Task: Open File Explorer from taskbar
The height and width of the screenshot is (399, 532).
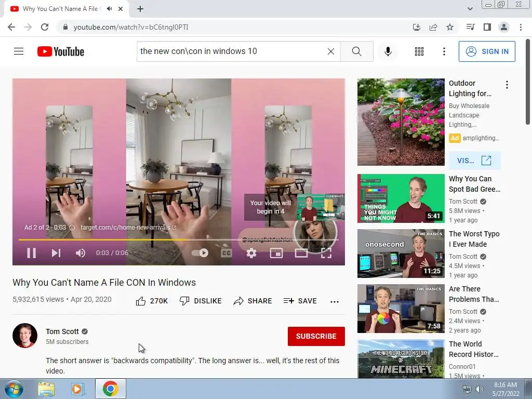Action: tap(46, 389)
